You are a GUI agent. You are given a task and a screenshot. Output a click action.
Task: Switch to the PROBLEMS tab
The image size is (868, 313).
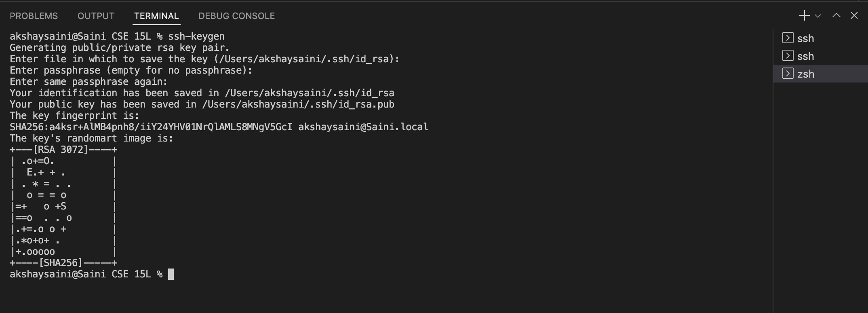34,16
